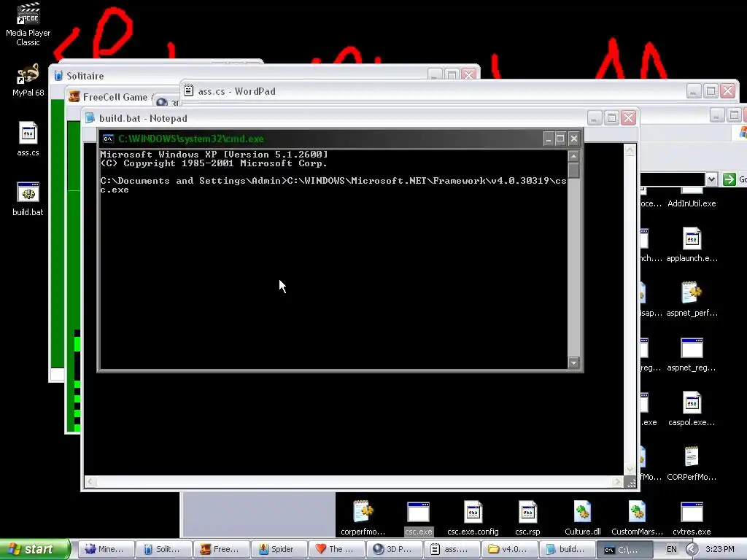Click Notepad's horizontal scroll right arrow
This screenshot has height=560, width=747.
[617, 482]
